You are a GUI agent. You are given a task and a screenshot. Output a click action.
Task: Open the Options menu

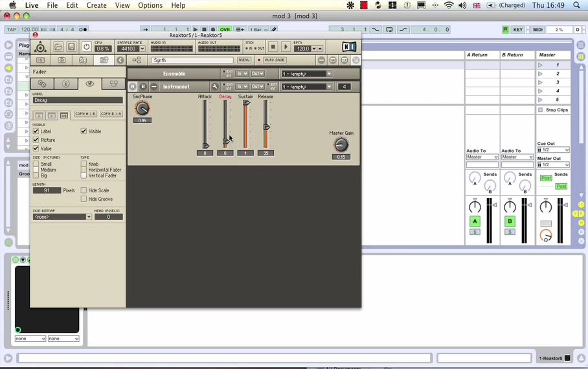[x=150, y=5]
